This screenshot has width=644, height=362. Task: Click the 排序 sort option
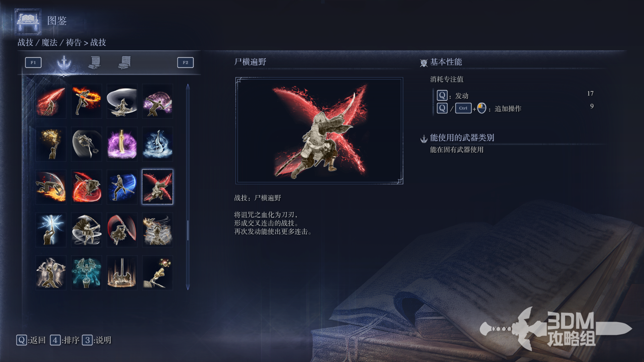(65, 340)
